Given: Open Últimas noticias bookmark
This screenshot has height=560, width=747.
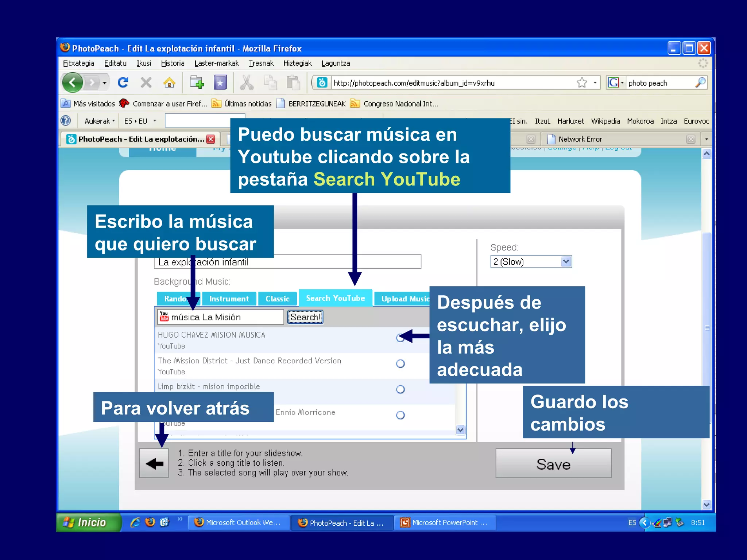Looking at the screenshot, I should tap(242, 104).
